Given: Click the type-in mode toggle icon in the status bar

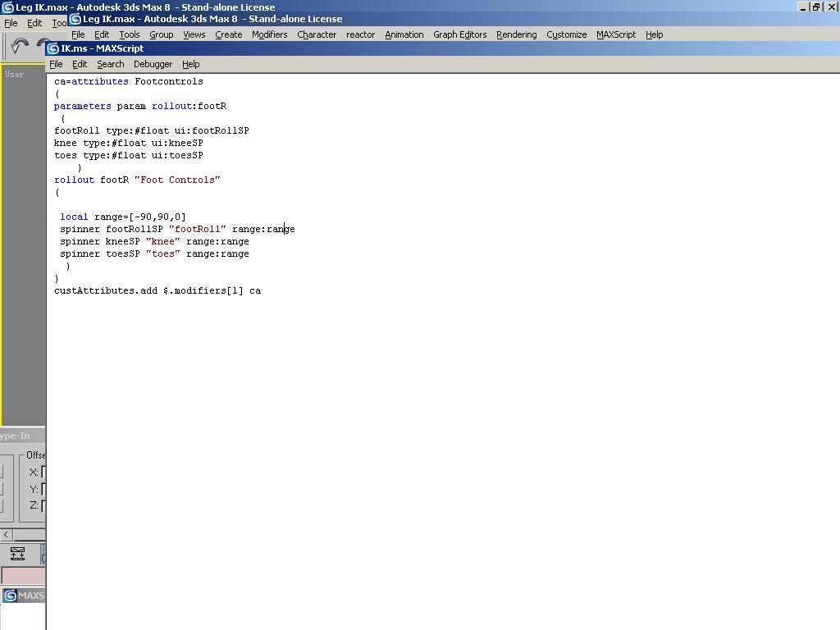Looking at the screenshot, I should pyautogui.click(x=18, y=554).
